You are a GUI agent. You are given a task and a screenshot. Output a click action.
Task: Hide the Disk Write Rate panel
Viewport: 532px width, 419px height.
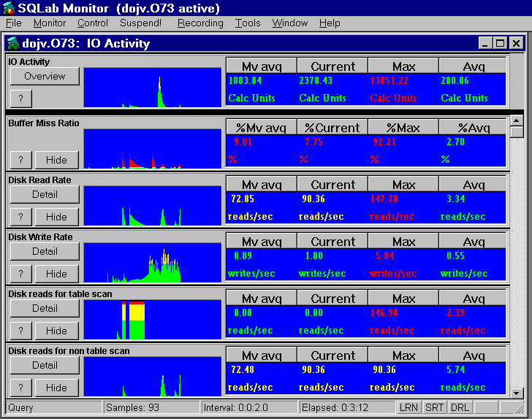[56, 274]
